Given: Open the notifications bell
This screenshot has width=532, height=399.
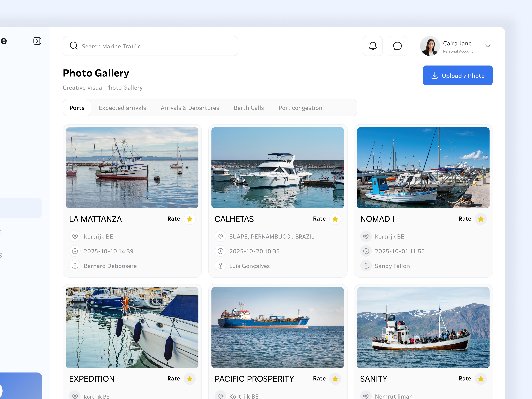Looking at the screenshot, I should point(373,46).
